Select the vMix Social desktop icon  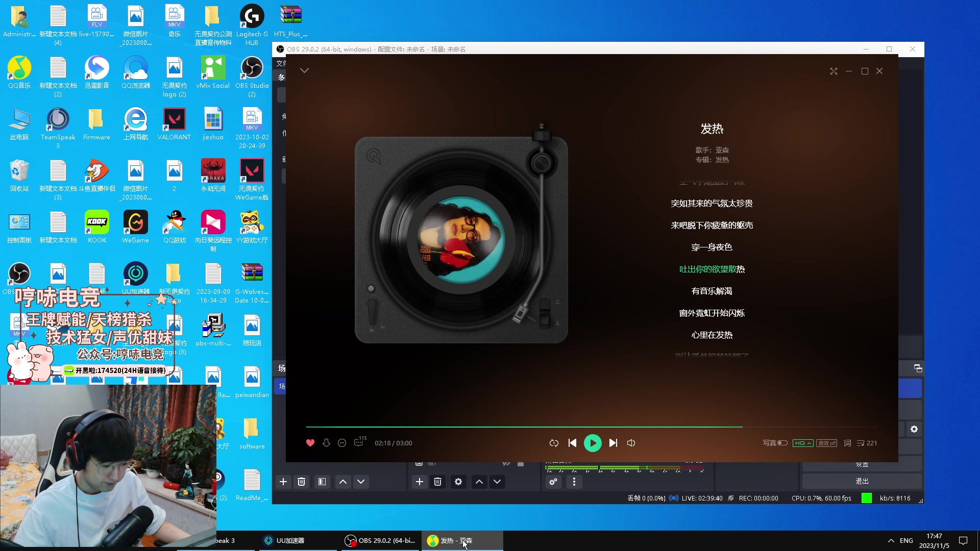pos(213,72)
